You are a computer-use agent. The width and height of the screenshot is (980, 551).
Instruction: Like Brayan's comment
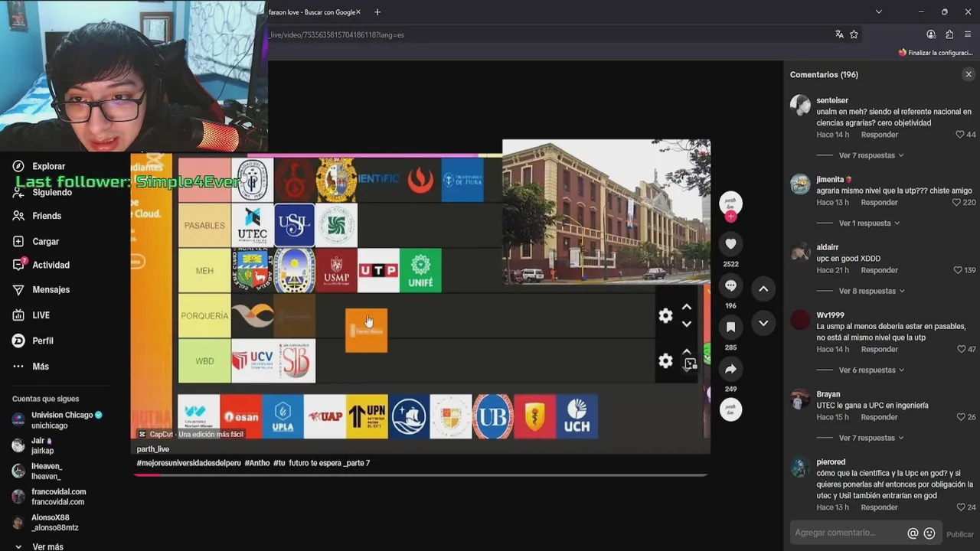960,417
